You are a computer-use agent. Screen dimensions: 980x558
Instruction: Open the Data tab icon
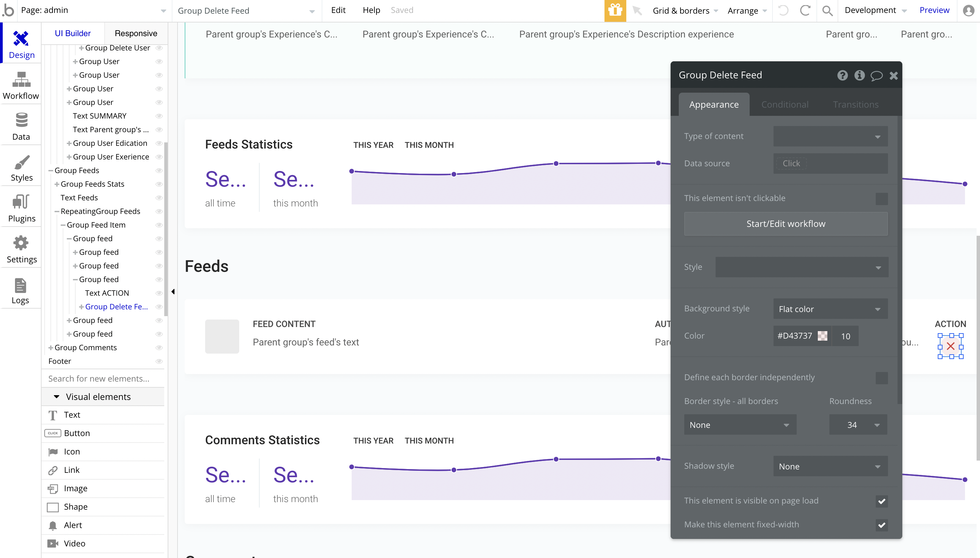pyautogui.click(x=21, y=121)
